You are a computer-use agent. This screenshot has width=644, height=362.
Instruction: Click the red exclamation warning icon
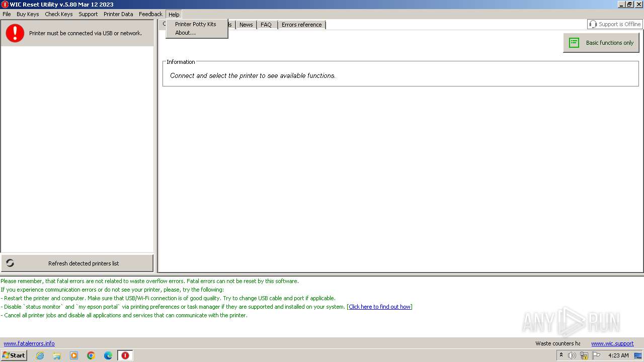pos(15,33)
